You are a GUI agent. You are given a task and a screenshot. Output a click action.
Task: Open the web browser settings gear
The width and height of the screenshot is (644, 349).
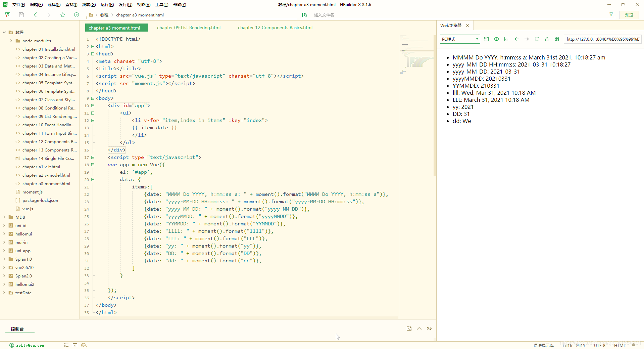pos(496,39)
